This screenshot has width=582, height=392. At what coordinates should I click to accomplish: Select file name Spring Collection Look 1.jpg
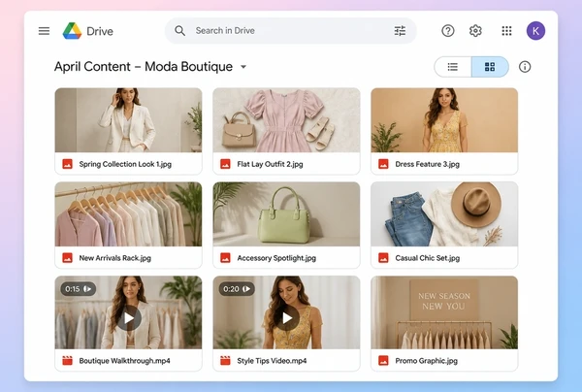125,164
